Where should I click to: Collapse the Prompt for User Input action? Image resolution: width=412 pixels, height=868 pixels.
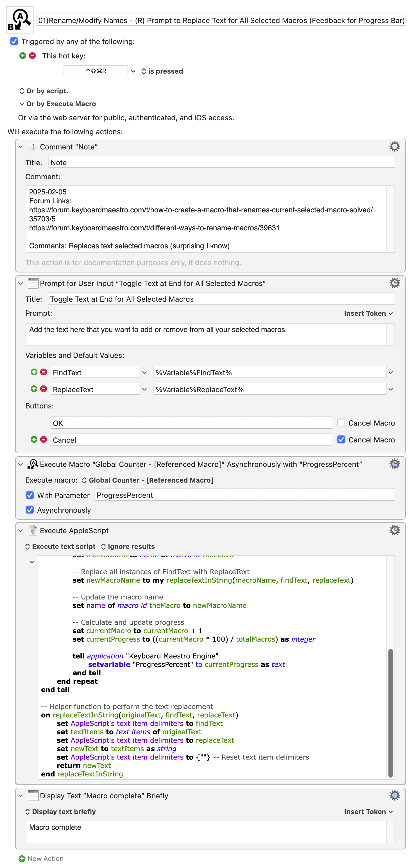(21, 283)
